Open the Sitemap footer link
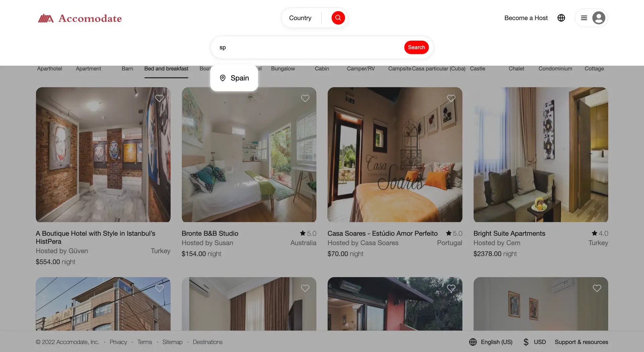644x352 pixels. pos(172,342)
